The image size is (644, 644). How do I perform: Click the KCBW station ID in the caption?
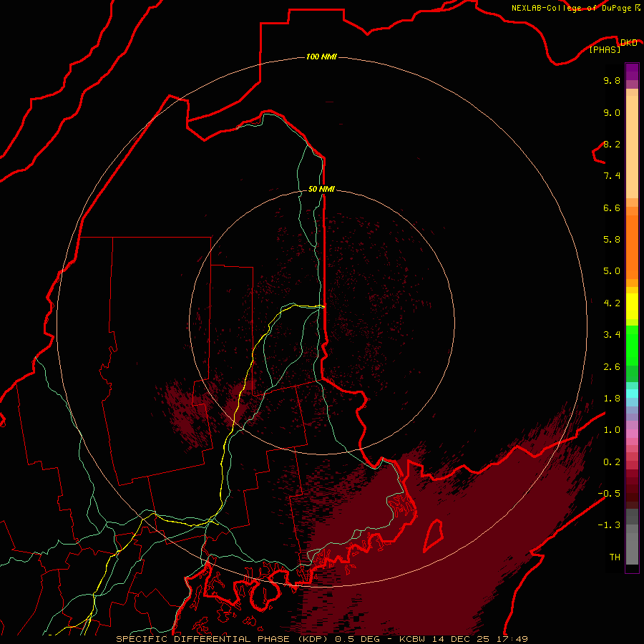tap(412, 639)
